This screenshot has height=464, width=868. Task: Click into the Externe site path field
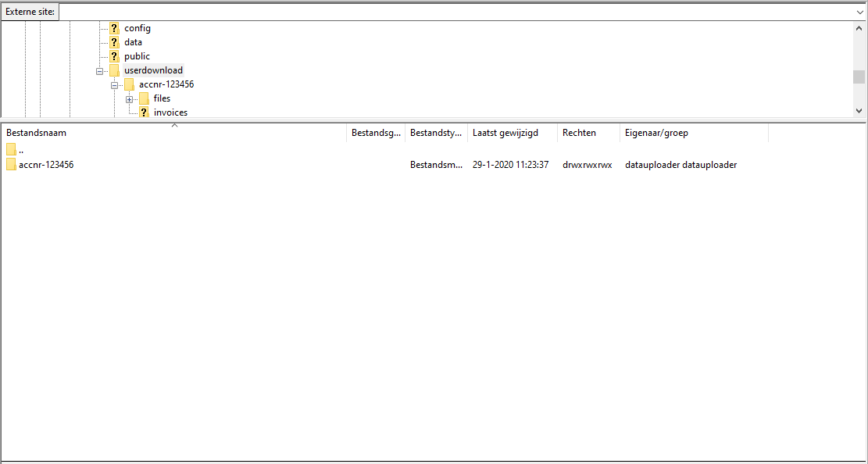tap(456, 12)
